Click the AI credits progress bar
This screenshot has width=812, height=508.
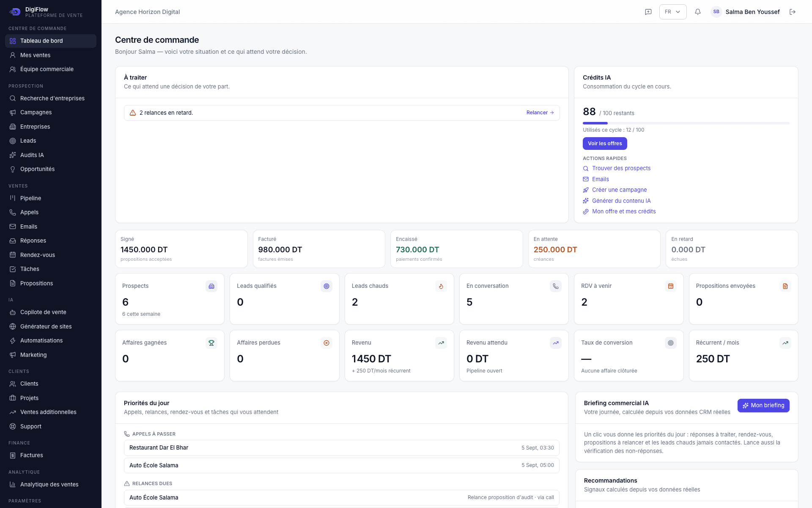(686, 123)
